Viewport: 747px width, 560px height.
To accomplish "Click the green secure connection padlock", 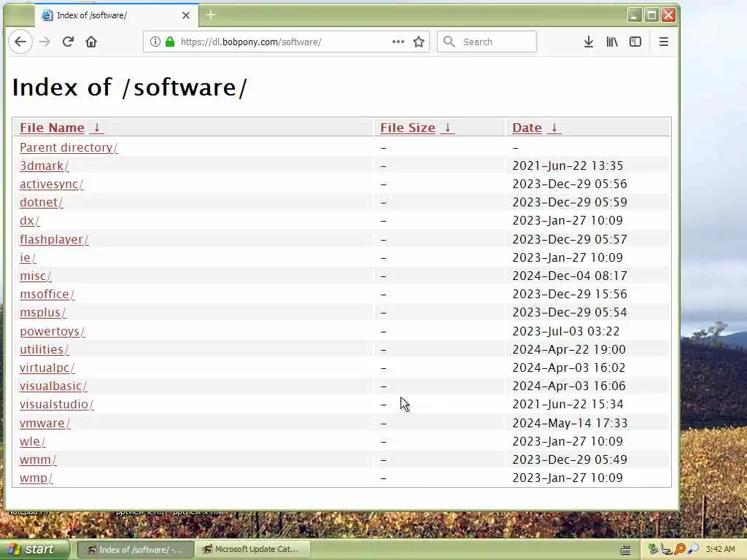I will (x=169, y=42).
